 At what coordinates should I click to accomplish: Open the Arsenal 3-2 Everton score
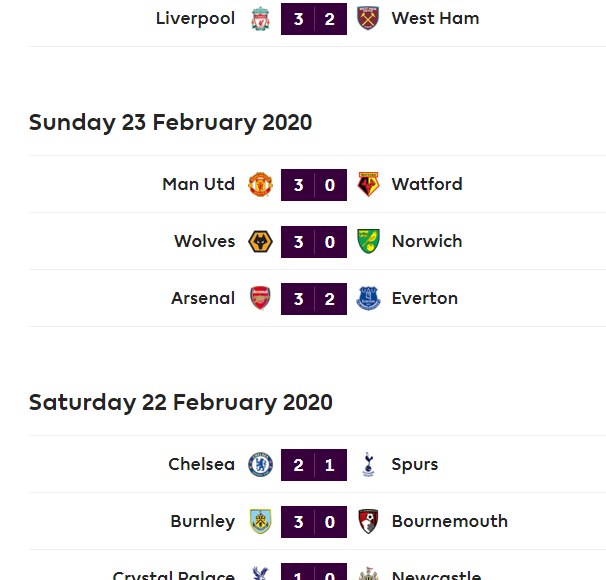(314, 298)
